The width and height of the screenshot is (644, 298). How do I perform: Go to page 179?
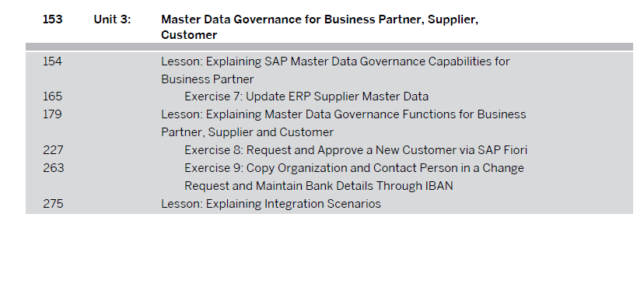tap(53, 114)
